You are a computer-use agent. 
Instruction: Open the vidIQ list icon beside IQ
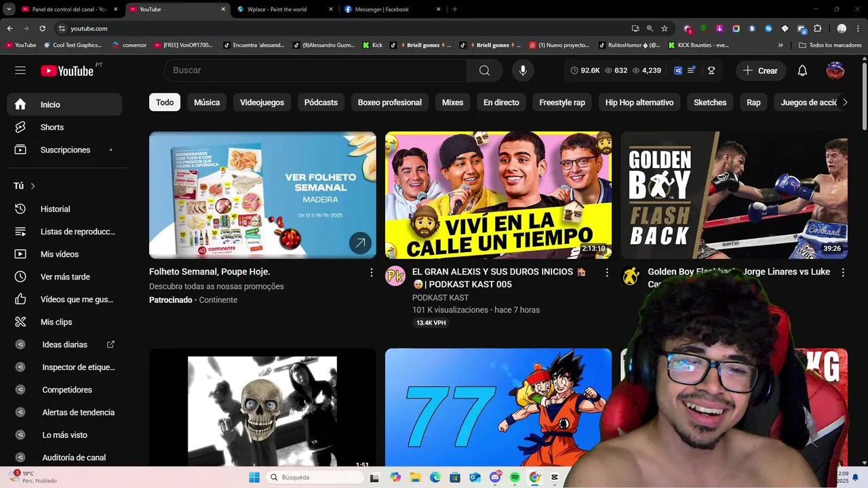tap(692, 70)
